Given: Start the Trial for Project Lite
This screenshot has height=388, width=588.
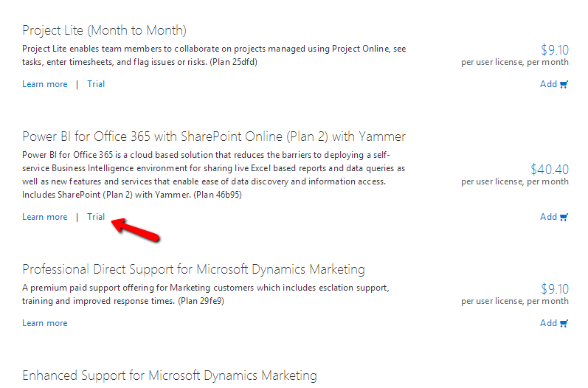Looking at the screenshot, I should [x=96, y=84].
